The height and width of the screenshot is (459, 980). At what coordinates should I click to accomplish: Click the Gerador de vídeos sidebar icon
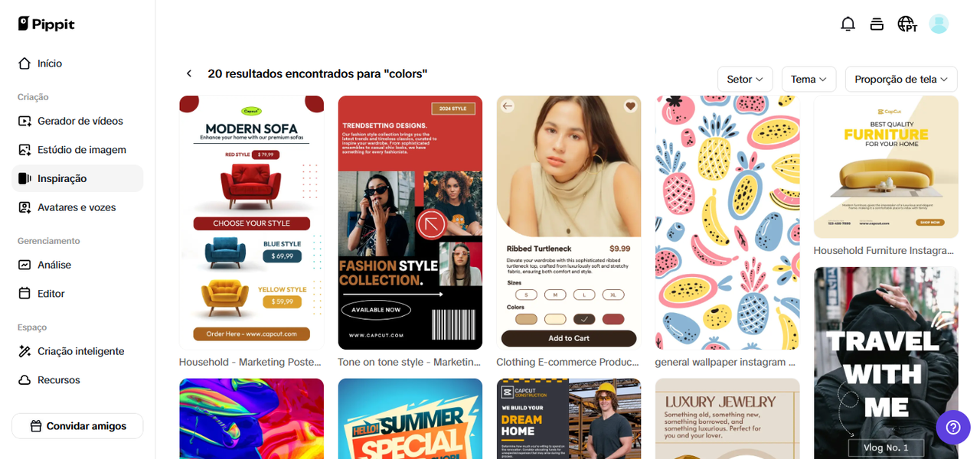pyautogui.click(x=24, y=121)
